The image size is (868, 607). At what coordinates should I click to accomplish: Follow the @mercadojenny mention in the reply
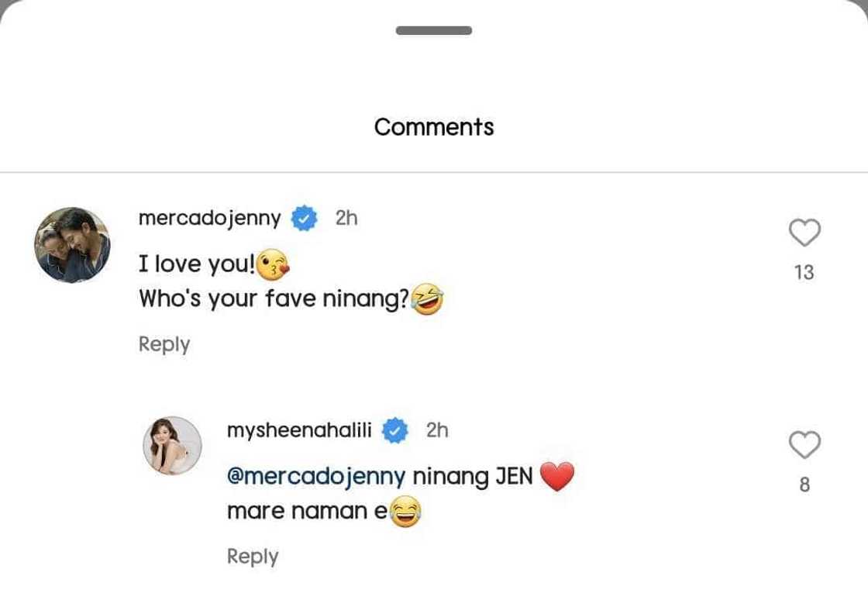point(315,476)
